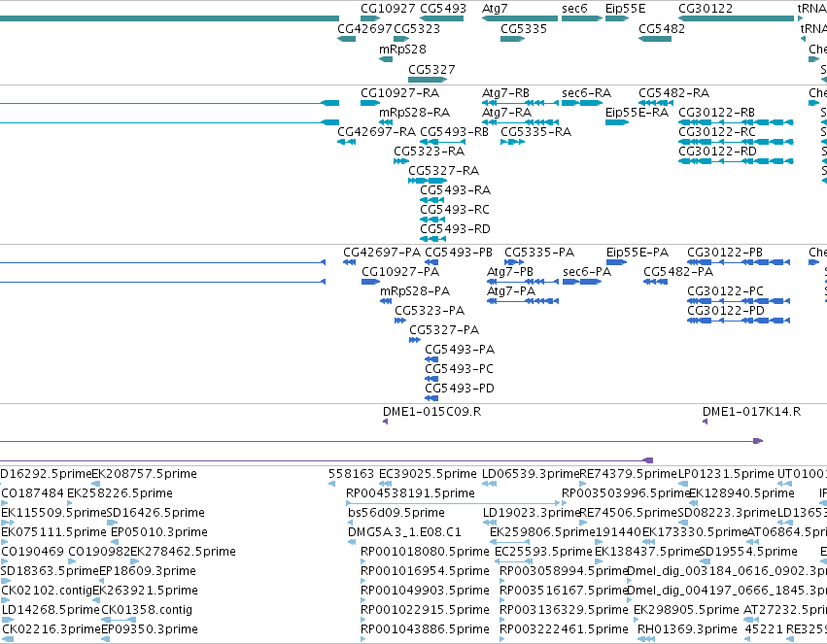Select the EK298905.5prime EST label
Image resolution: width=827 pixels, height=644 pixels.
click(x=686, y=610)
